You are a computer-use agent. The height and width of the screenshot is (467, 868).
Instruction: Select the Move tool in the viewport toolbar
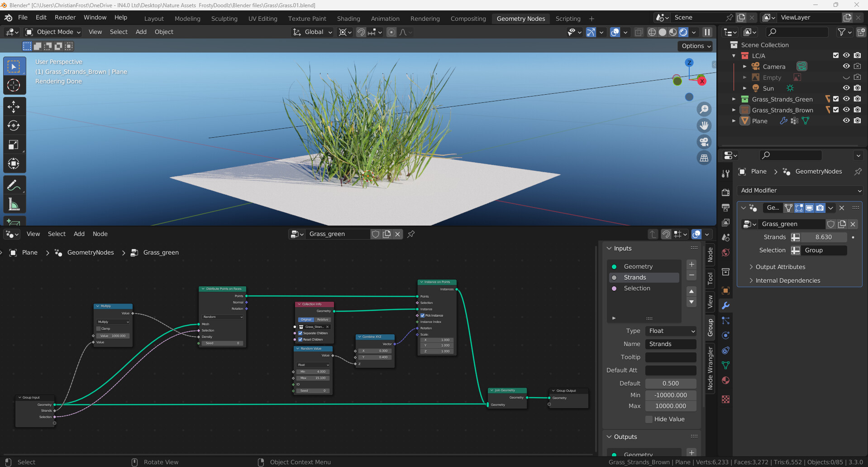[x=14, y=107]
